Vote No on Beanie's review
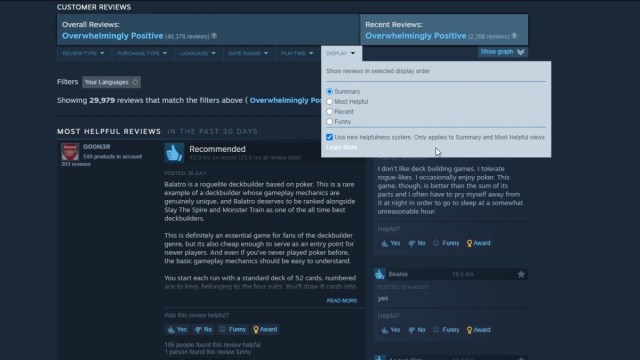640x360 pixels. (x=417, y=330)
